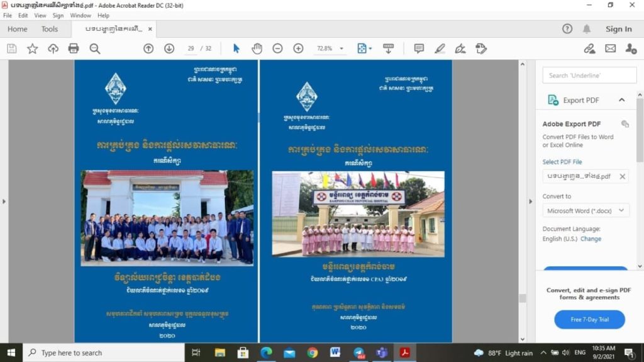This screenshot has width=644, height=362.
Task: Open Microsoft Word from taskbar
Action: pos(335,353)
